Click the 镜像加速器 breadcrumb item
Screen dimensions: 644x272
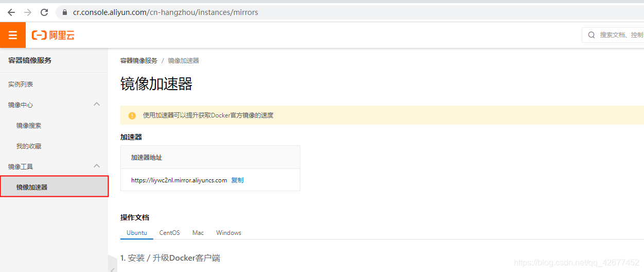coord(184,61)
